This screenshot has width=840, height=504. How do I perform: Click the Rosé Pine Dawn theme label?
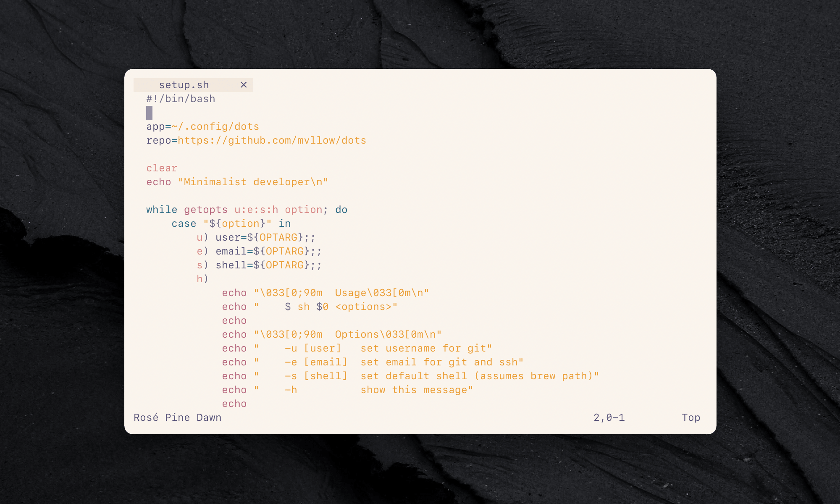pyautogui.click(x=177, y=417)
